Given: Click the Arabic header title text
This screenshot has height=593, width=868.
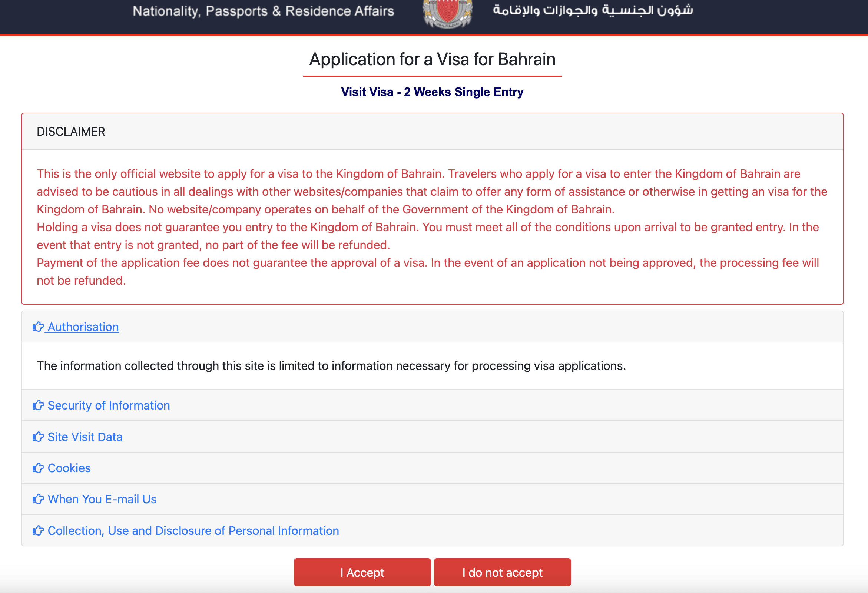Looking at the screenshot, I should point(593,10).
